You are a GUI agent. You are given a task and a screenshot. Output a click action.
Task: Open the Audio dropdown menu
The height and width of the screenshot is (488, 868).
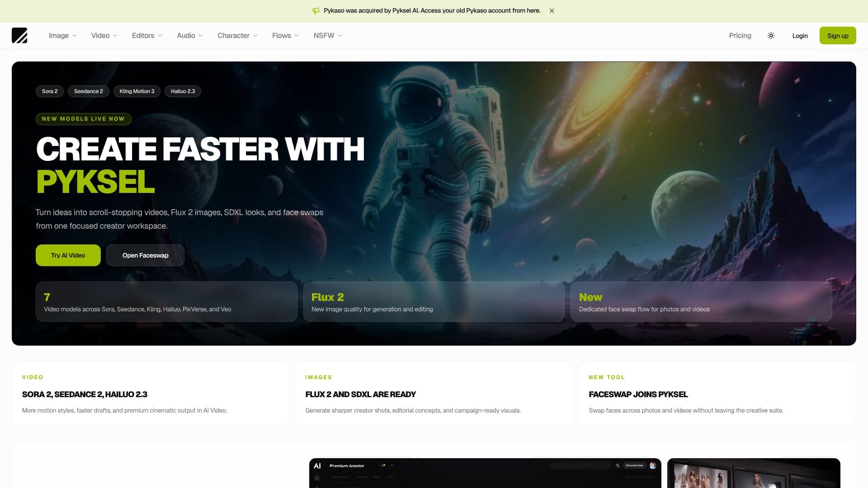click(190, 36)
